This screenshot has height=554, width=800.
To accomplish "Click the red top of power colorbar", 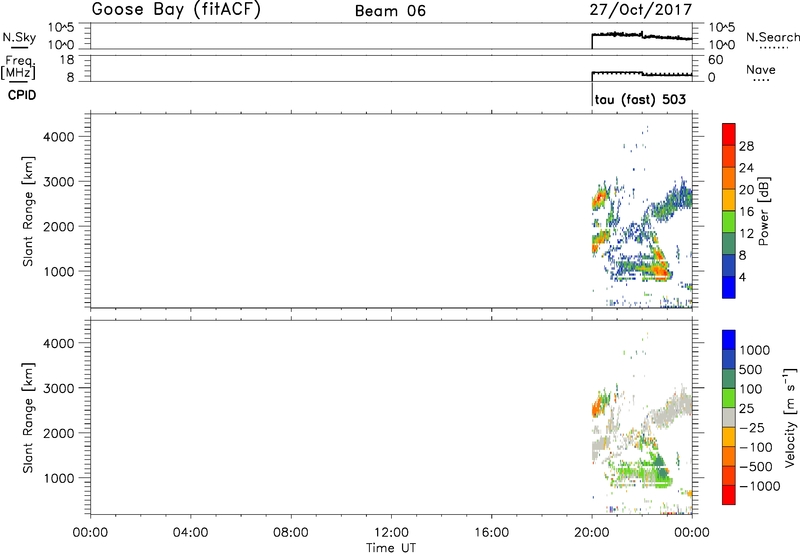I will point(729,134).
